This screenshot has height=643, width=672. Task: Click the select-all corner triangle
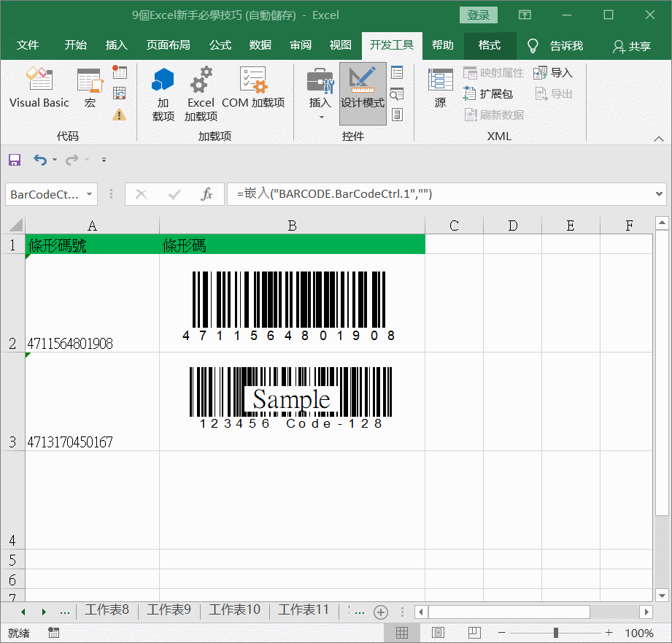[15, 225]
